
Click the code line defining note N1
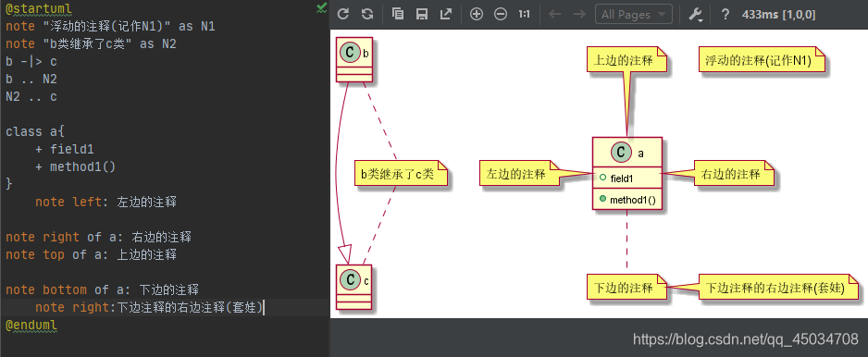(111, 27)
